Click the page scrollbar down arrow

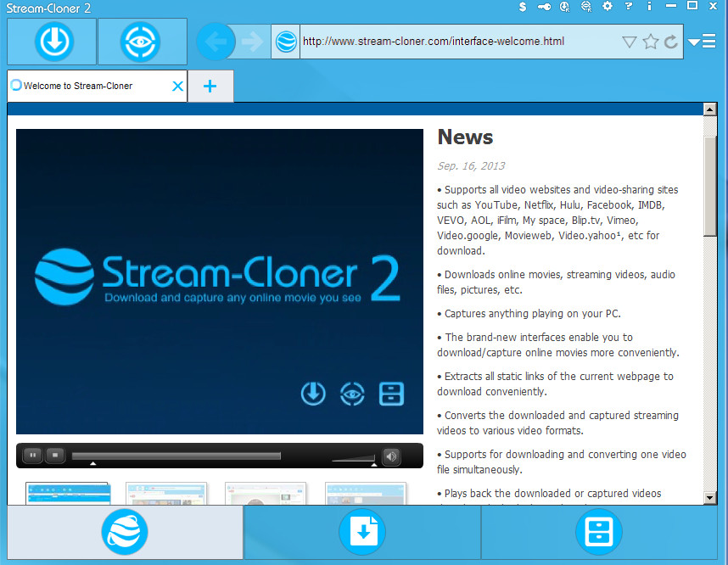click(x=710, y=498)
